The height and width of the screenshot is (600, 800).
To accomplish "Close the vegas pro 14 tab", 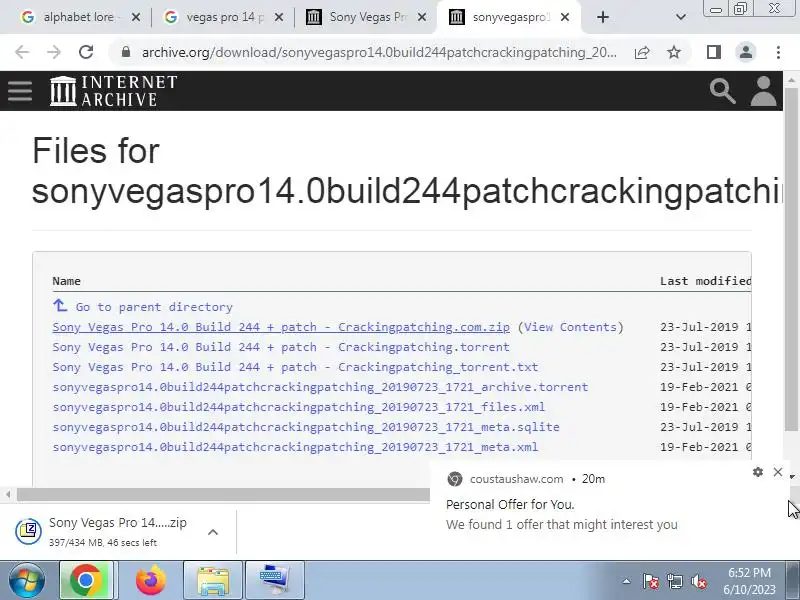I will coord(279,17).
